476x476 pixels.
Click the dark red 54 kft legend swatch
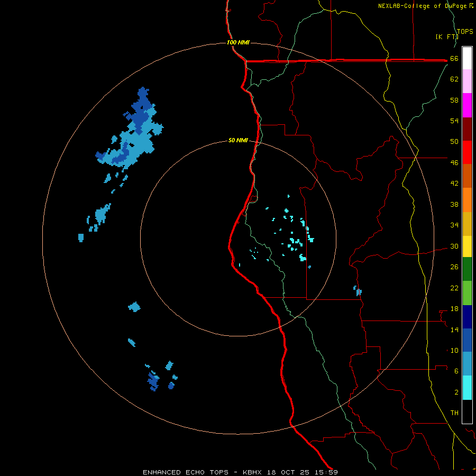pyautogui.click(x=467, y=129)
